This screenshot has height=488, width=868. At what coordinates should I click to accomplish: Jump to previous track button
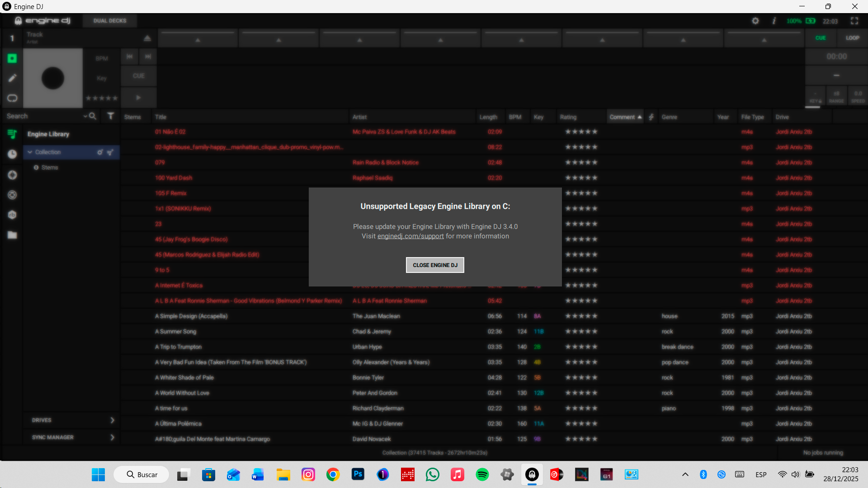pyautogui.click(x=130, y=56)
